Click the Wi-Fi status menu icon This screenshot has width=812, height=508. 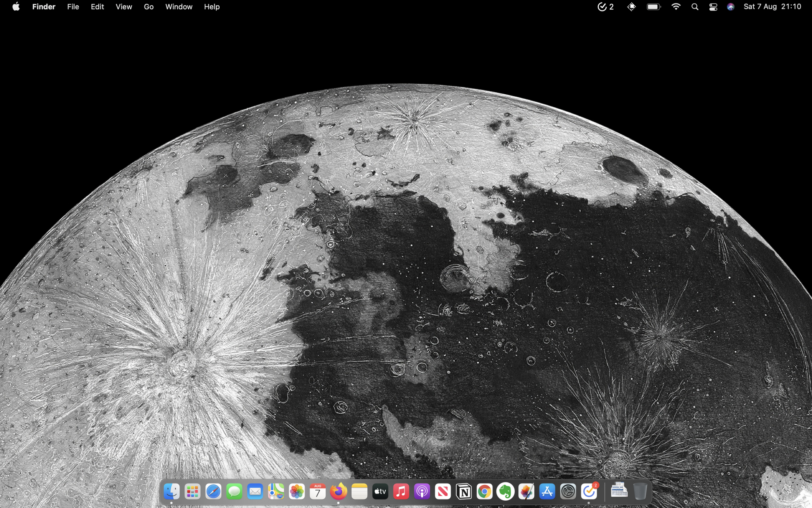click(676, 7)
